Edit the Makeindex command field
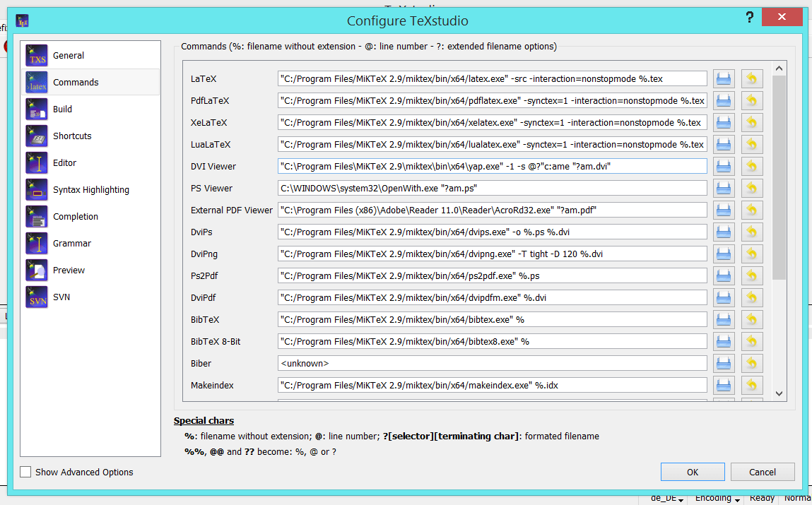Viewport: 812px width, 505px height. [492, 385]
